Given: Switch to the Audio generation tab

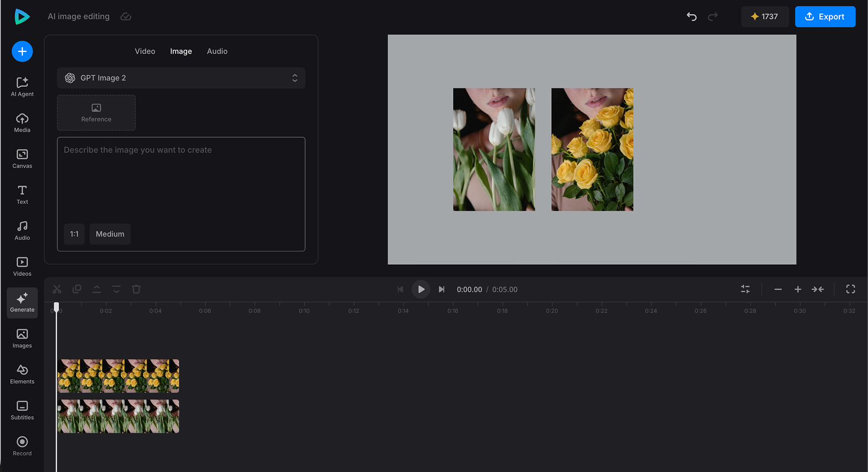Looking at the screenshot, I should (x=217, y=51).
